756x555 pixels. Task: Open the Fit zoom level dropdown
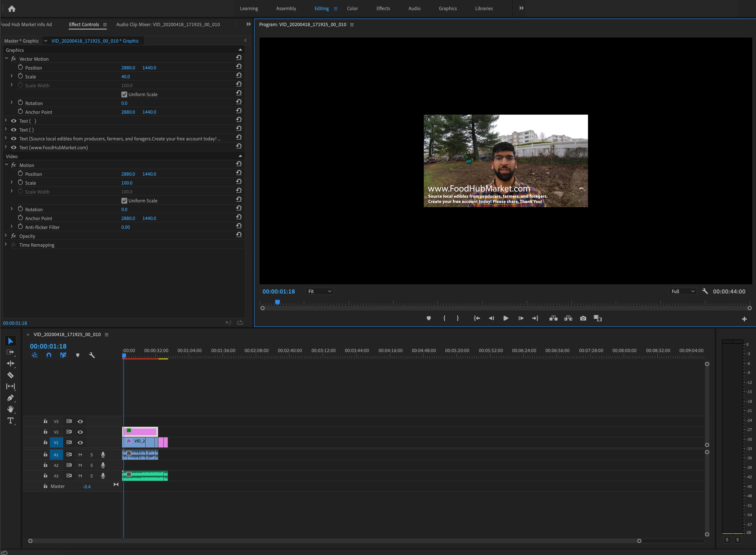coord(319,291)
